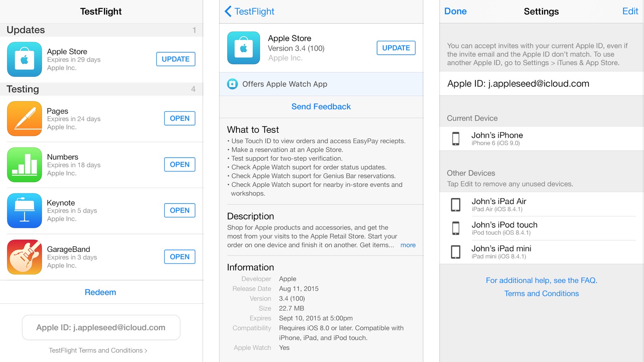
Task: Tap the Release Date value 'Aug 11, 2015'
Action: pyautogui.click(x=299, y=289)
